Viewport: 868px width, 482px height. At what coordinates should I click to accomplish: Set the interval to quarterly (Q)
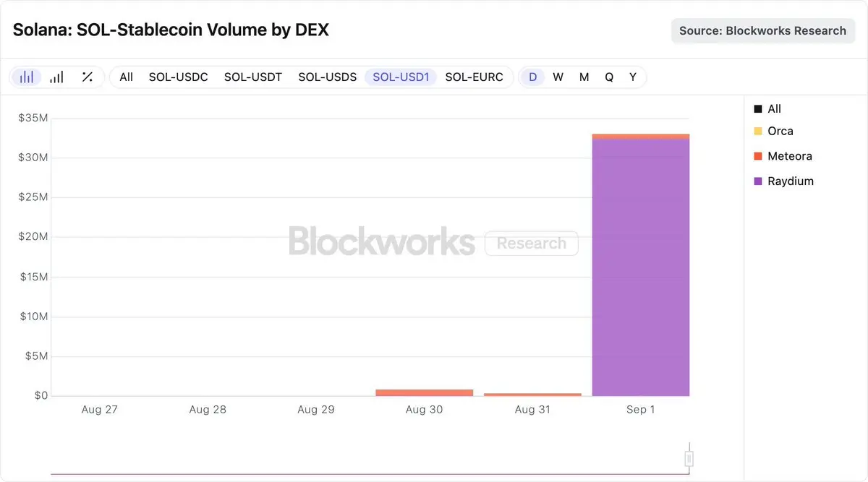point(609,77)
